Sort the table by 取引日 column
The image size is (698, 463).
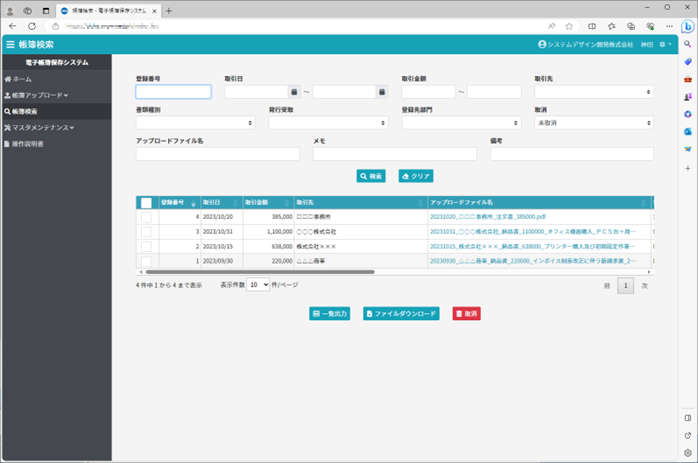point(221,203)
